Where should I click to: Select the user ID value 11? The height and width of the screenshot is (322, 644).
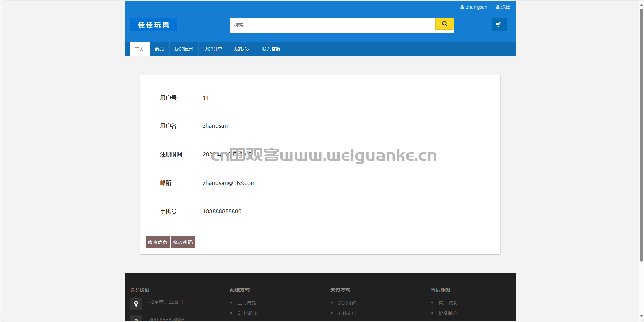coord(206,98)
